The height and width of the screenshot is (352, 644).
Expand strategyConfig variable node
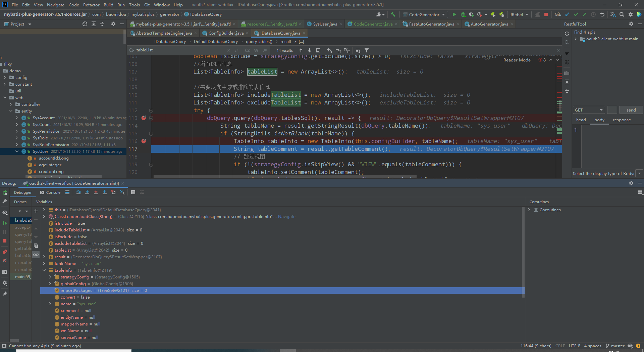50,277
